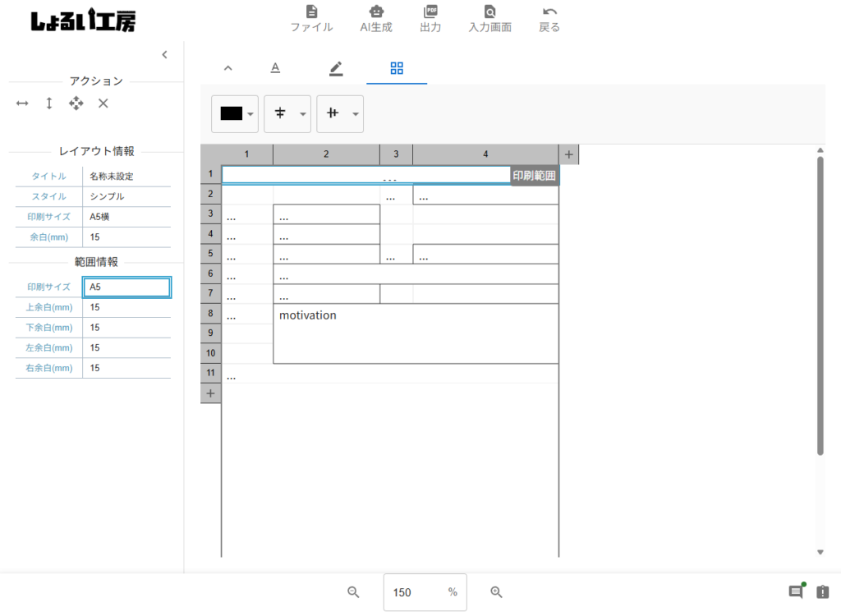This screenshot has height=616, width=841.
Task: Click the AI生成 button
Action: click(x=376, y=18)
